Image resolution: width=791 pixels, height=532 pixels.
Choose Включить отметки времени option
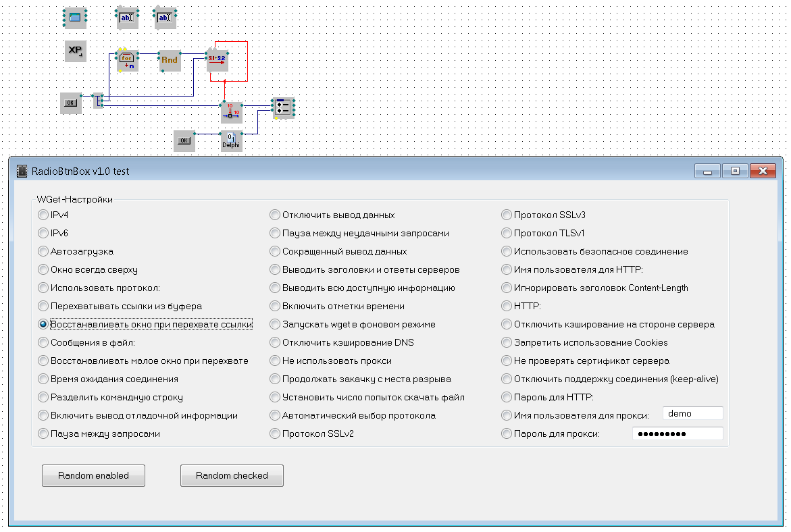pyautogui.click(x=338, y=306)
